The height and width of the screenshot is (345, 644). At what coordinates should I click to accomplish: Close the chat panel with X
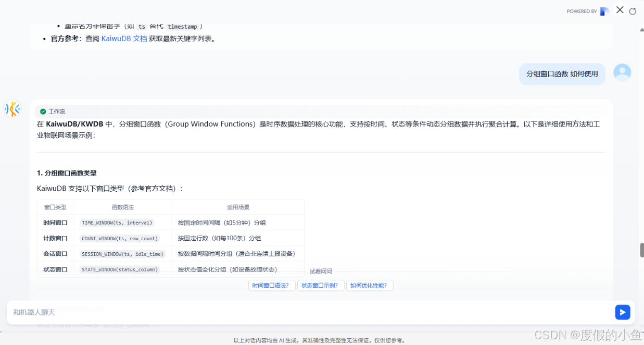[620, 10]
